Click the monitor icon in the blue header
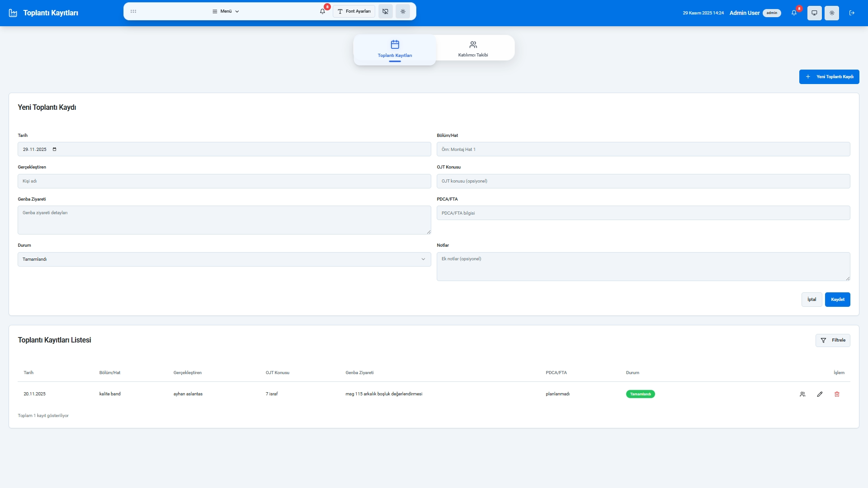Image resolution: width=868 pixels, height=488 pixels. click(x=814, y=13)
